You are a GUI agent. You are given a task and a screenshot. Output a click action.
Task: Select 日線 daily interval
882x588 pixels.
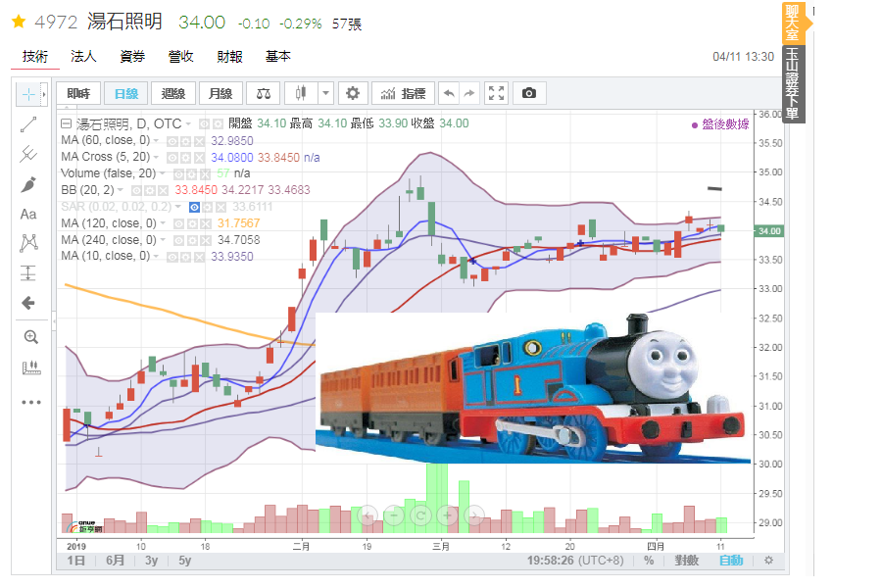point(126,93)
